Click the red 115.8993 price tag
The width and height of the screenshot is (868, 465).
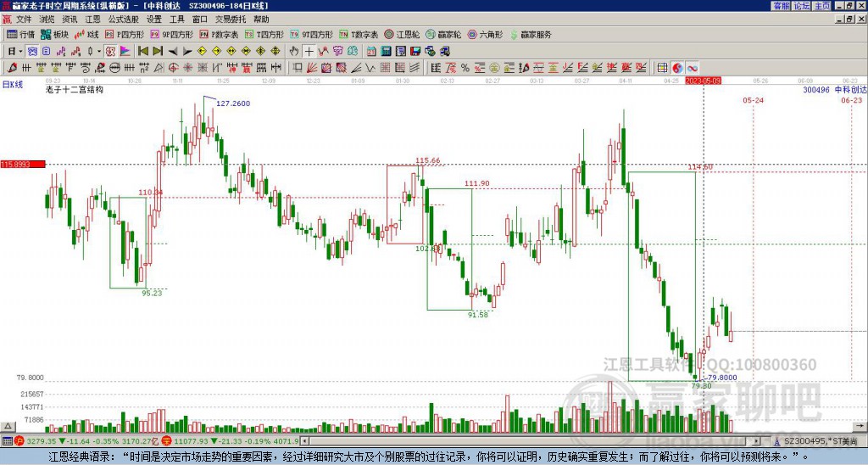(23, 165)
